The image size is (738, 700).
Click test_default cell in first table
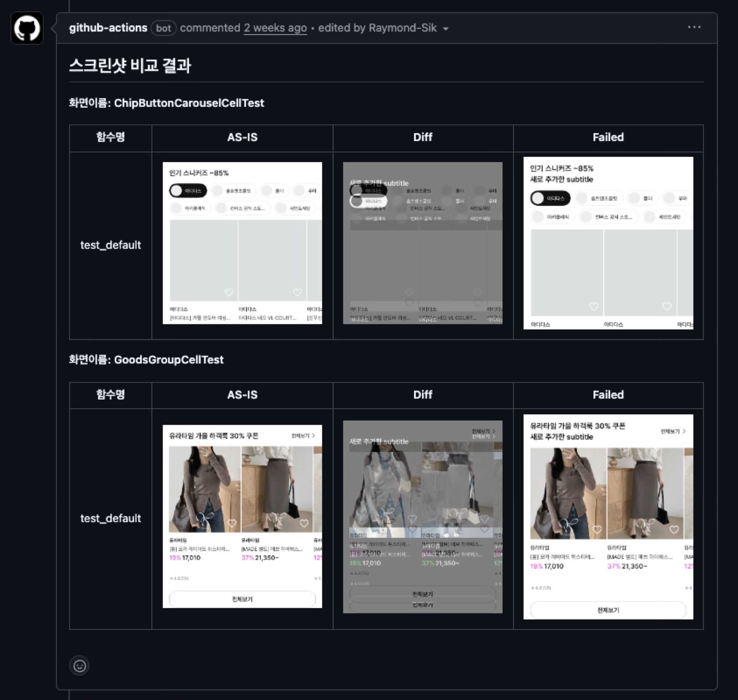[111, 245]
